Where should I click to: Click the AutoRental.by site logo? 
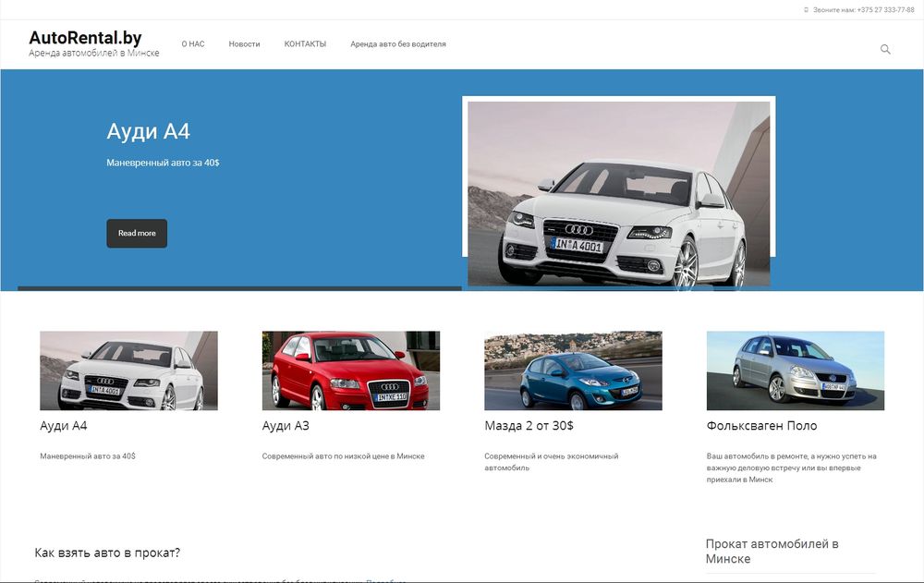point(85,38)
